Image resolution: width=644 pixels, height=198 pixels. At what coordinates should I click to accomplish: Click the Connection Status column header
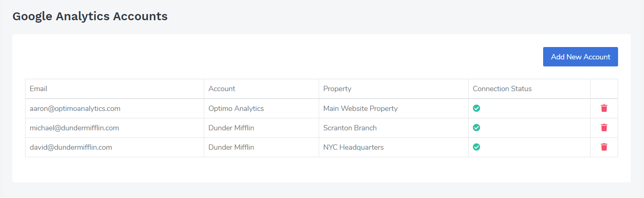tap(502, 89)
